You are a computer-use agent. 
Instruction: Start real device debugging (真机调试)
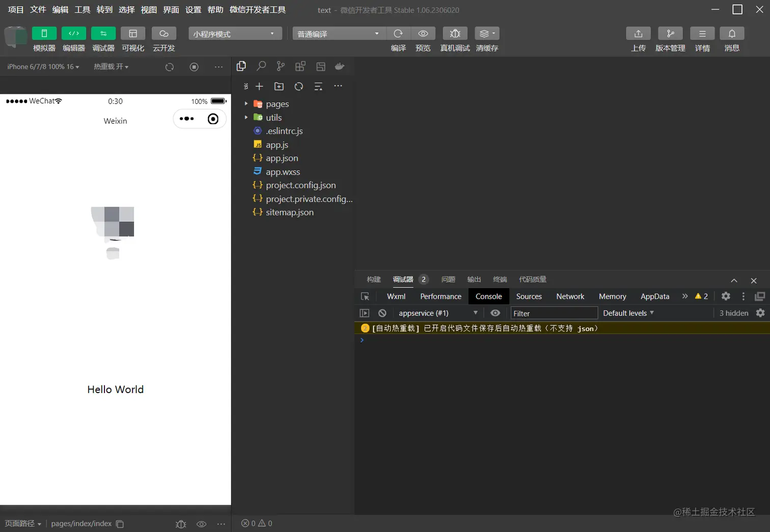point(455,34)
